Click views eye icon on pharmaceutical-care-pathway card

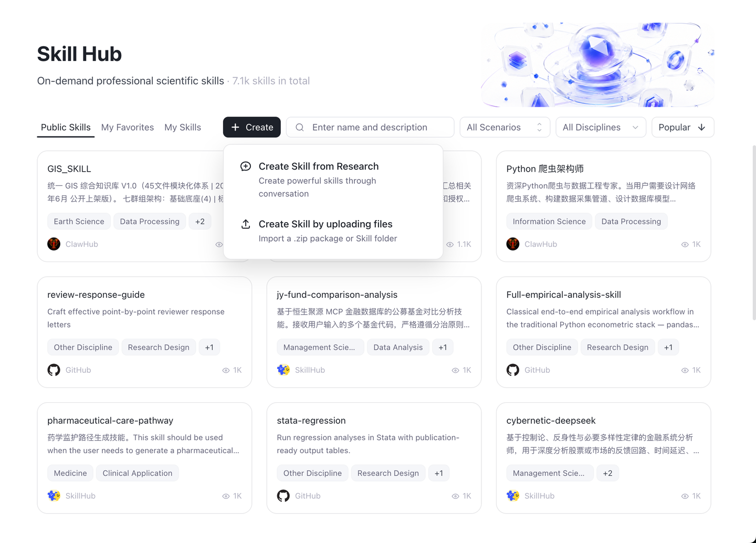click(x=226, y=496)
